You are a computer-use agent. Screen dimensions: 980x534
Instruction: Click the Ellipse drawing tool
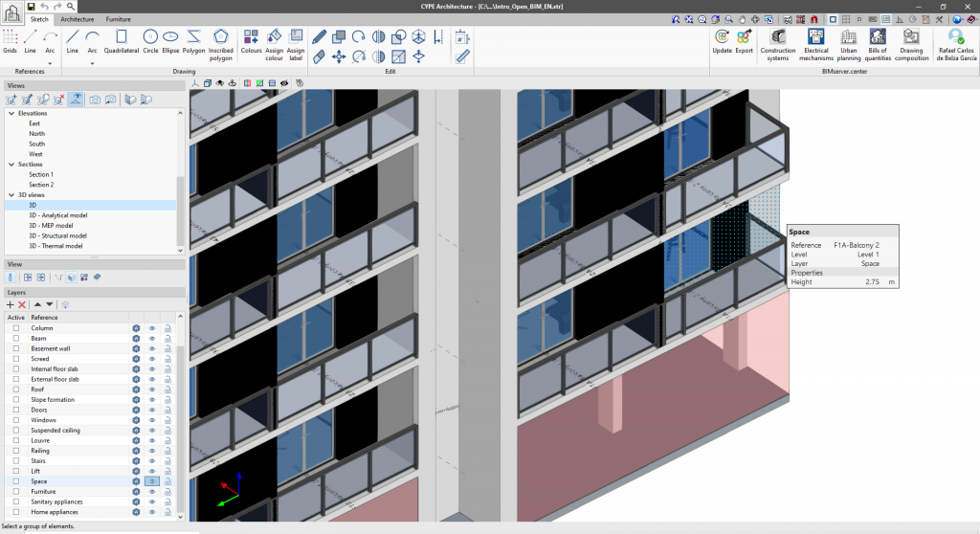click(x=170, y=42)
